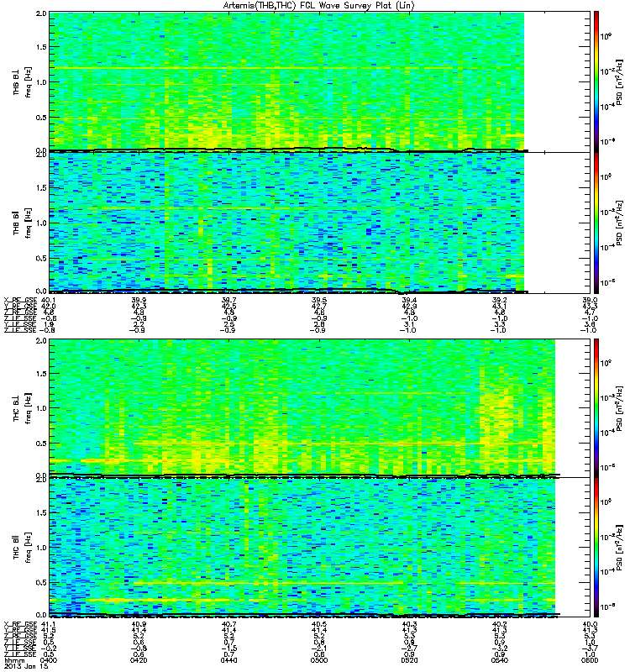The width and height of the screenshot is (630, 672).
Task: Click the 'PSD [nT²/Hz]' label of bottommost color bar
Action: tap(619, 548)
